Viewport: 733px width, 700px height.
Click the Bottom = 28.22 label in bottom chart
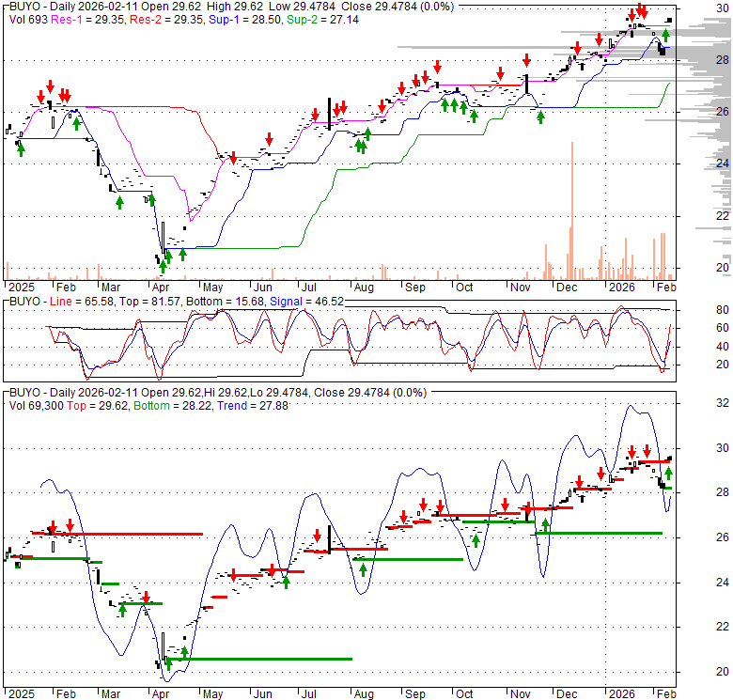coord(173,406)
